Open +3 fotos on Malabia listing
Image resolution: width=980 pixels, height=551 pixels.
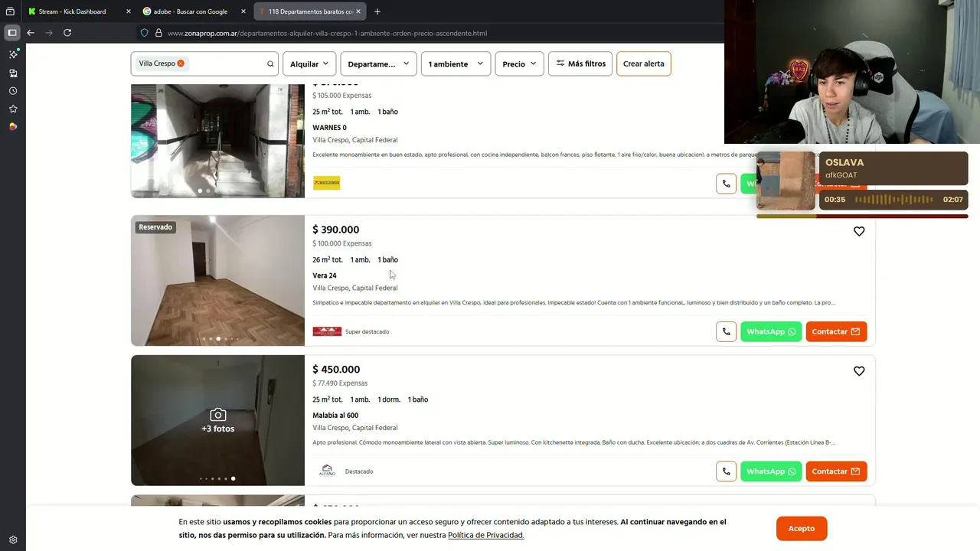pyautogui.click(x=217, y=421)
